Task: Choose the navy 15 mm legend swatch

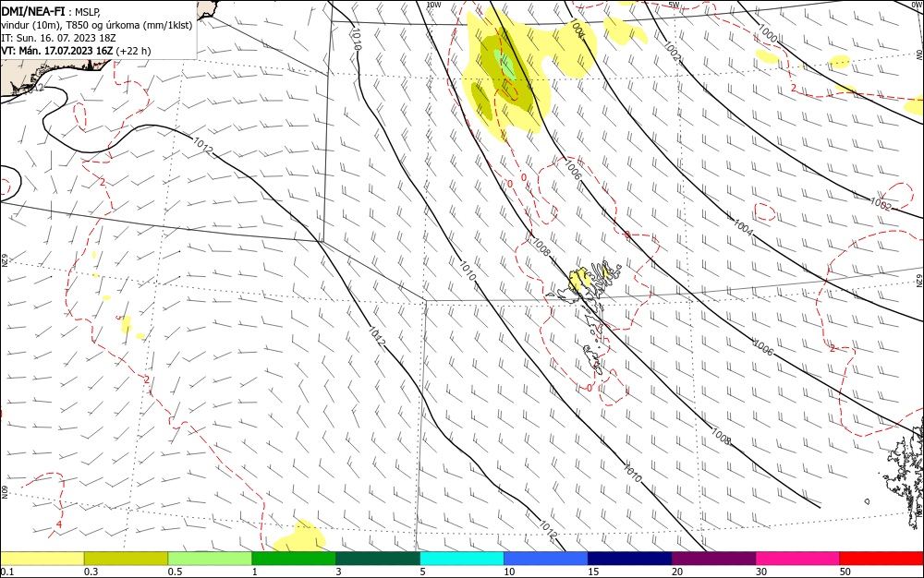Action: click(x=630, y=559)
